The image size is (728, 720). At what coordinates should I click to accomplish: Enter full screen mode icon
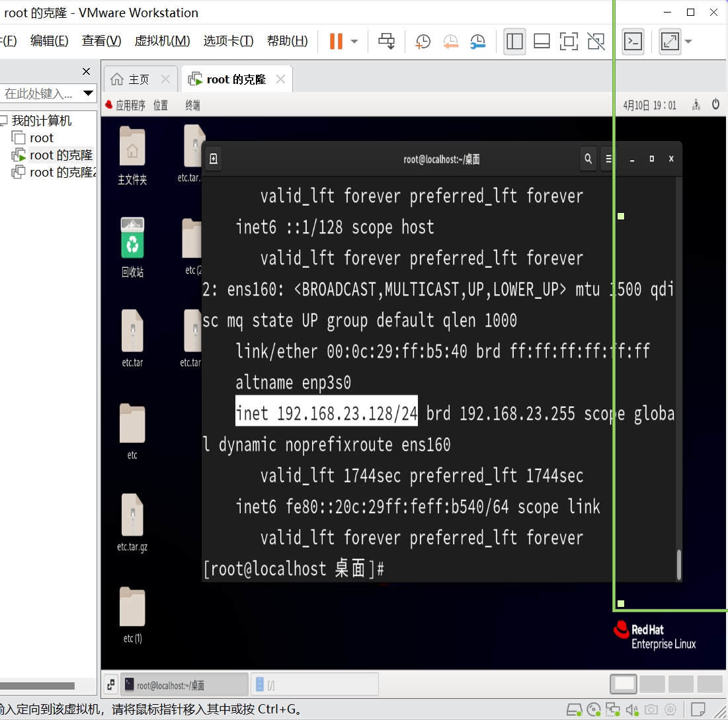tap(569, 41)
